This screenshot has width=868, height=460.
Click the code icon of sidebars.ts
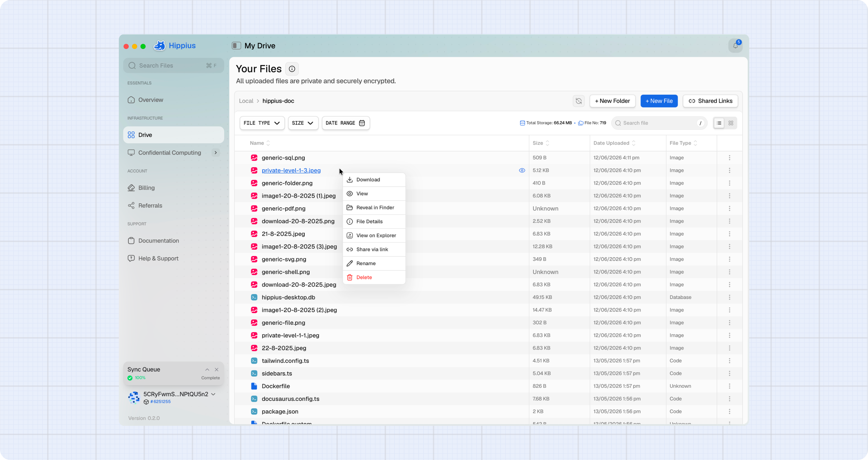pyautogui.click(x=254, y=373)
